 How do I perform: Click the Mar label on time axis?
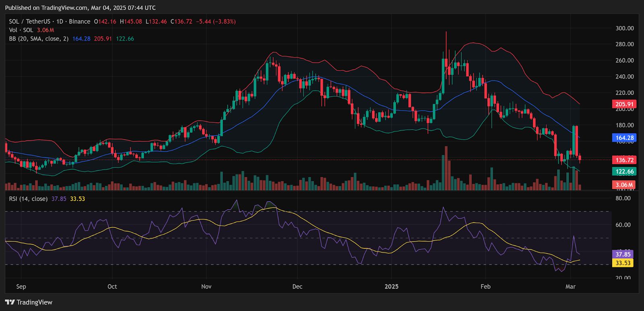tap(570, 286)
